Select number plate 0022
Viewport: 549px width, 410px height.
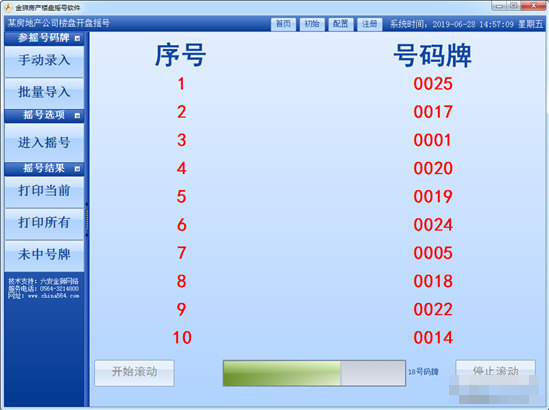tap(433, 310)
